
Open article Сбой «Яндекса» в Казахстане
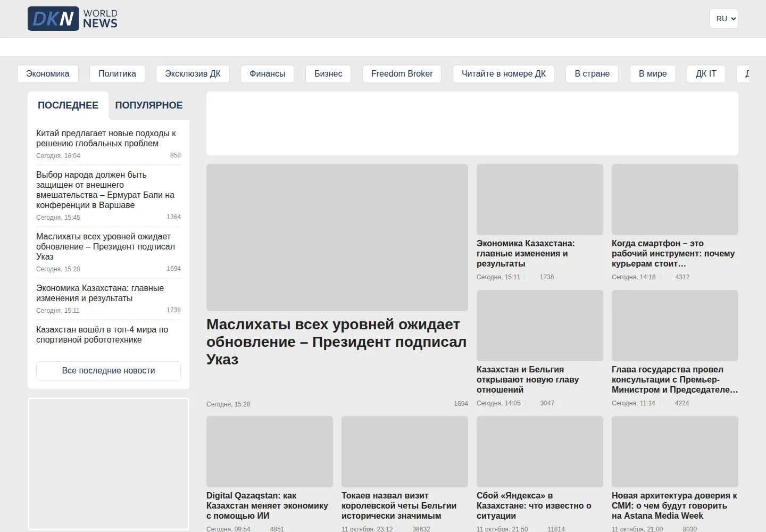pos(534,506)
